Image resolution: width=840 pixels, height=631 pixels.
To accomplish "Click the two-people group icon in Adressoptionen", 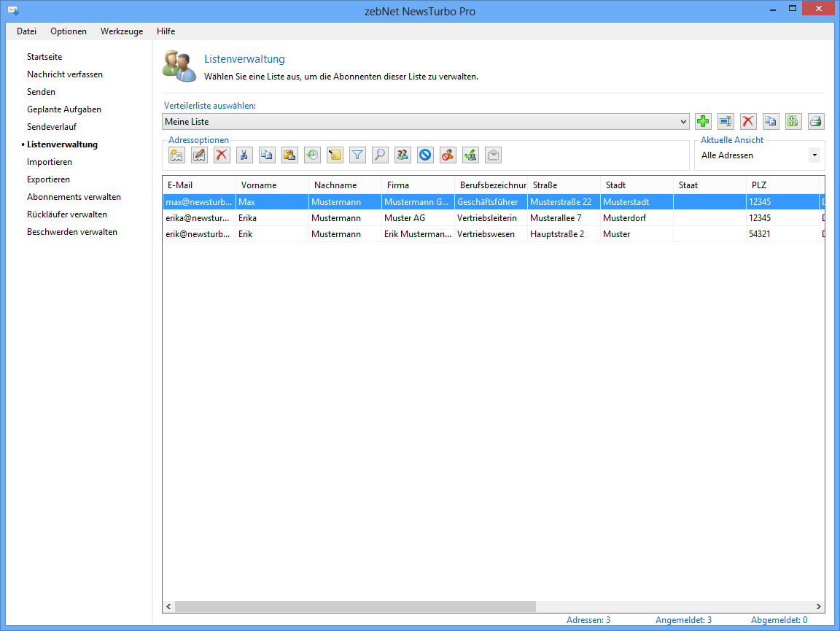I will pyautogui.click(x=402, y=155).
